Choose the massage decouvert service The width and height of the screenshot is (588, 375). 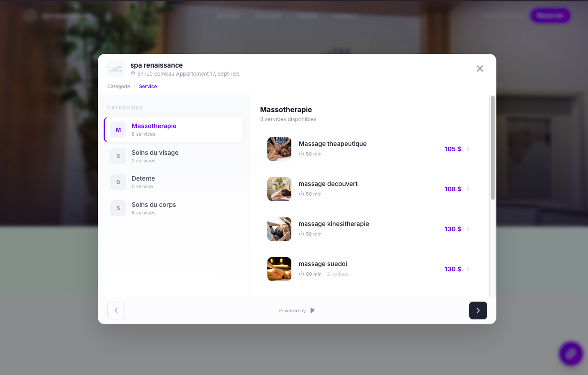(369, 189)
